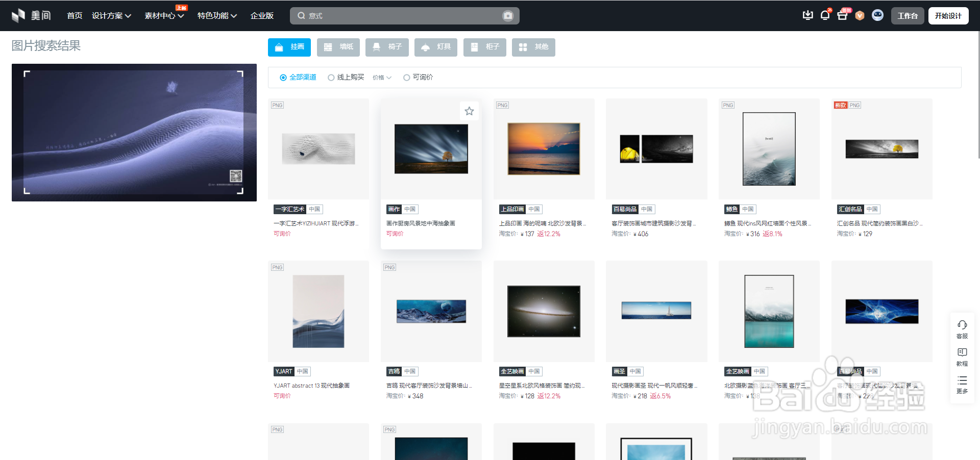Viewport: 980px width, 460px height.
Task: Expand the 特色功能 menu
Action: (216, 16)
